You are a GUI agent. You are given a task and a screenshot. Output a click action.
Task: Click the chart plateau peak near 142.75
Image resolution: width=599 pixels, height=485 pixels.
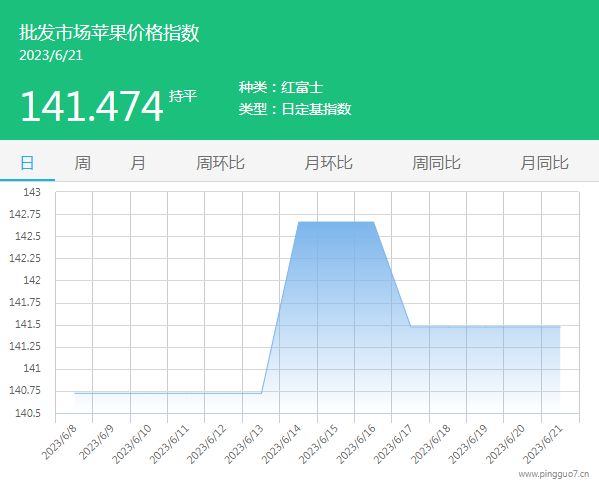[336, 222]
